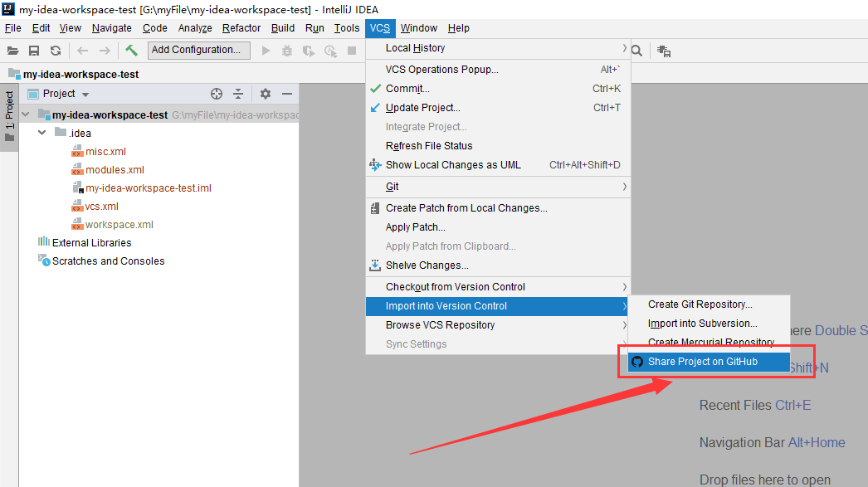Open the Help menu
Viewport: 868px width, 487px height.
(x=458, y=27)
